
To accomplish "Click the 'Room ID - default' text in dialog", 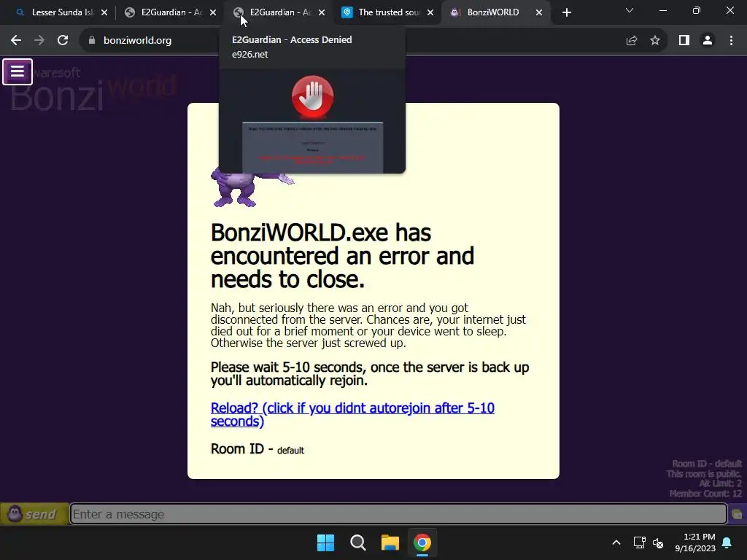I will tap(258, 449).
